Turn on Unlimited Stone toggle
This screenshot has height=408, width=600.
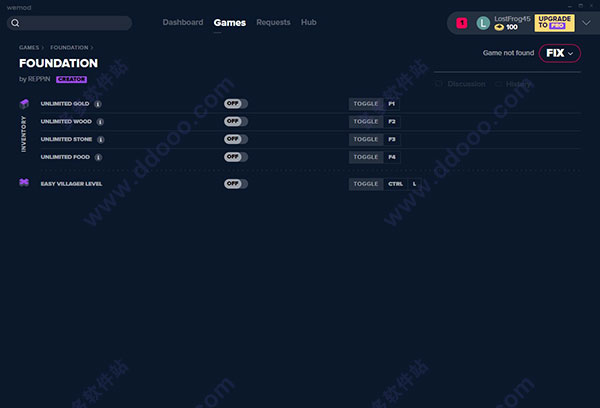236,139
